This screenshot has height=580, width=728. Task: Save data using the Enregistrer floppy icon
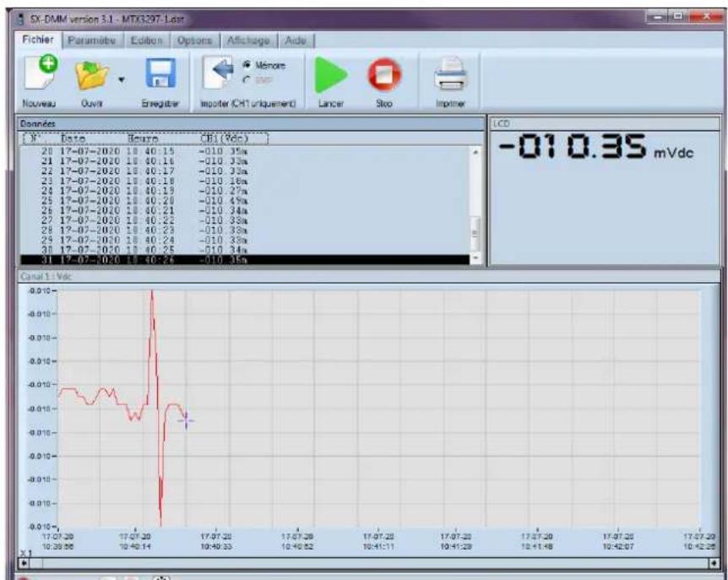point(160,73)
